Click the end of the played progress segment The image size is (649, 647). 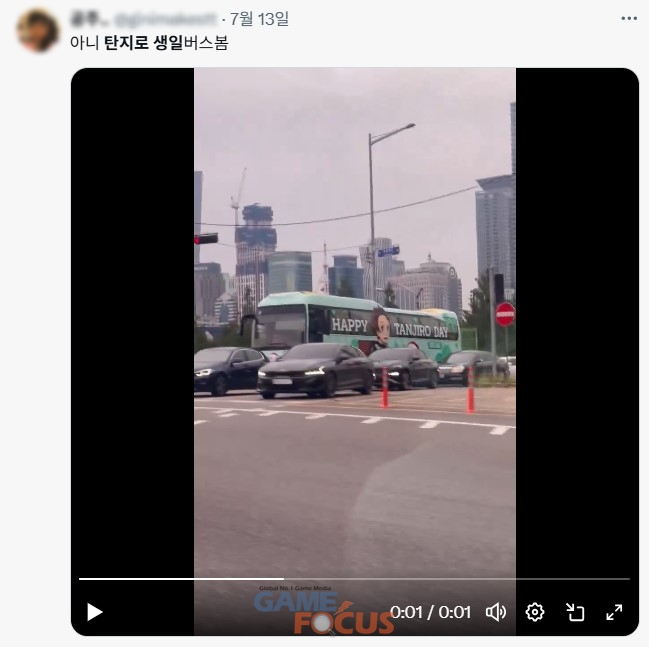coord(283,579)
